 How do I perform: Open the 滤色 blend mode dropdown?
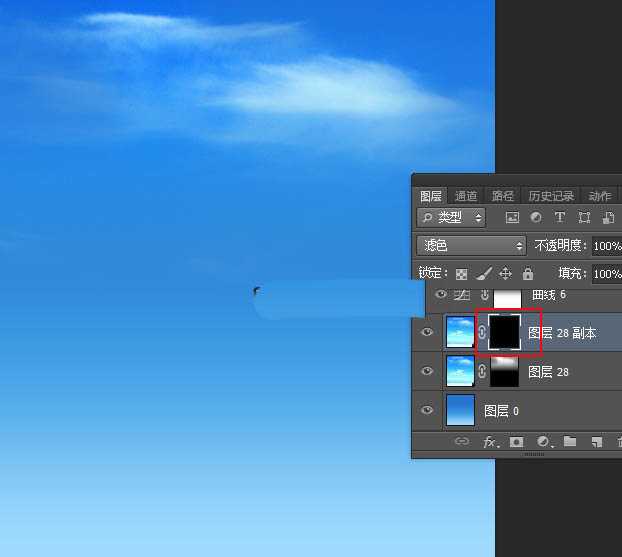point(472,245)
